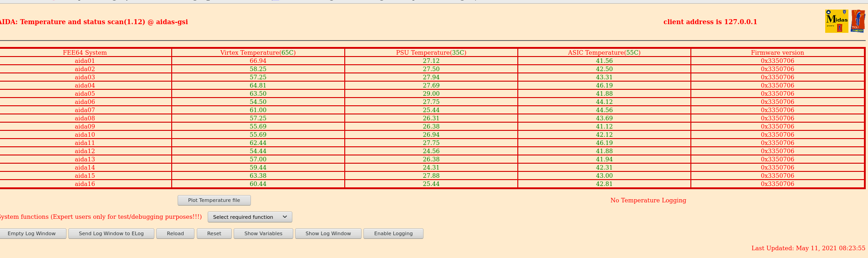The image size is (868, 258).
Task: Click Virtex value 64.81 for aida04
Action: tap(258, 85)
